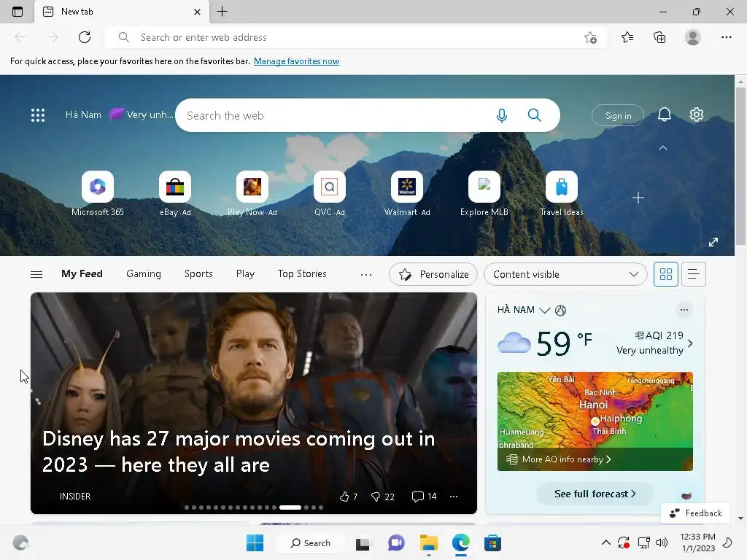Select the New tab browser tab
The height and width of the screenshot is (560, 747).
[122, 12]
